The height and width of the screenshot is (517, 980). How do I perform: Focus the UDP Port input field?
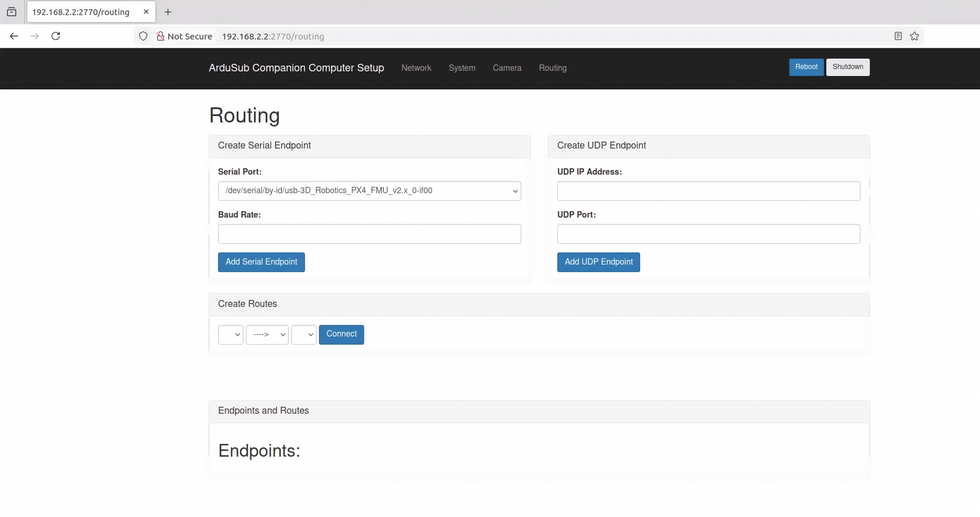(x=709, y=234)
